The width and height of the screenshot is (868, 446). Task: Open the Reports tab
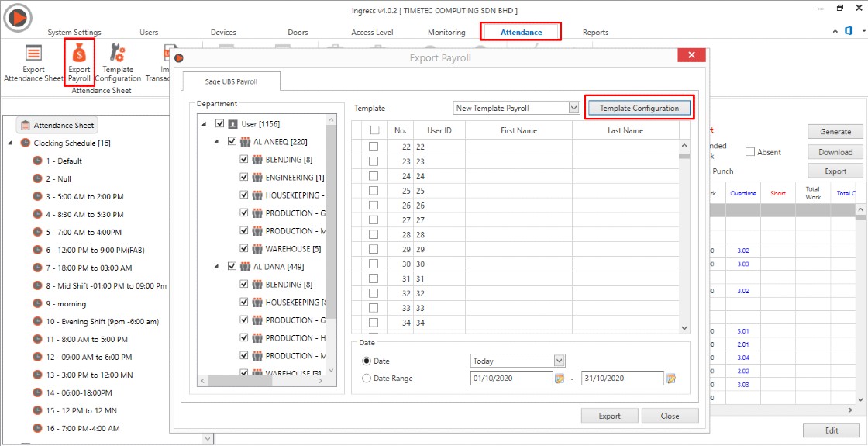point(596,32)
